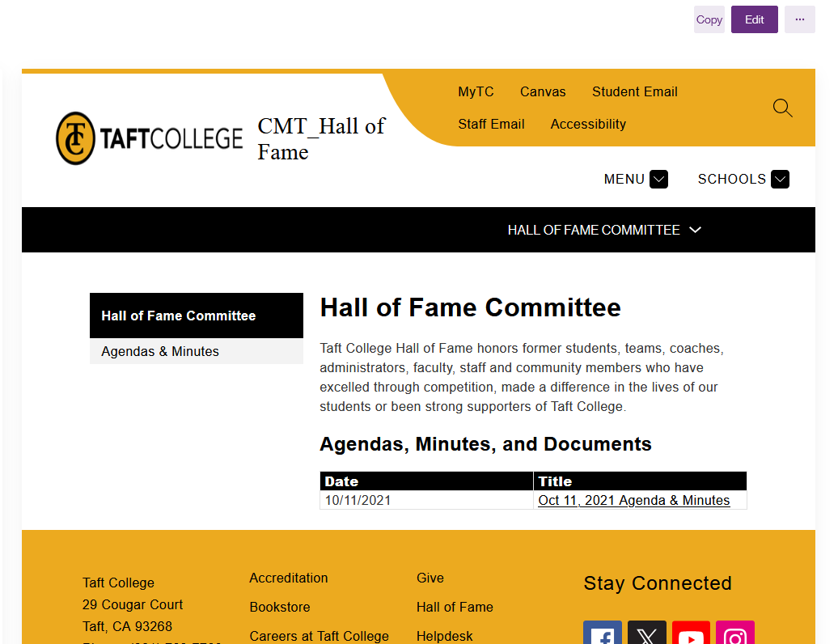Viewport: 838px width, 644px height.
Task: Open the MyTC link
Action: (476, 92)
